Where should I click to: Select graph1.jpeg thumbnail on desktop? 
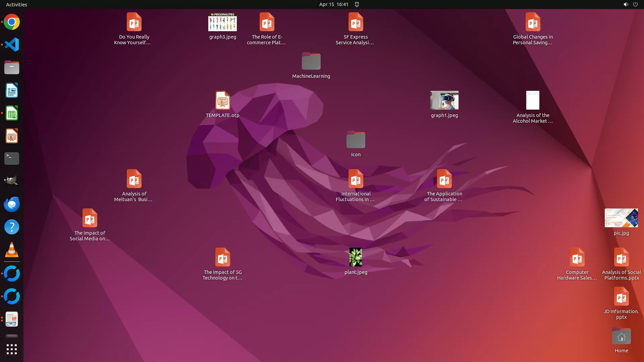click(x=444, y=101)
